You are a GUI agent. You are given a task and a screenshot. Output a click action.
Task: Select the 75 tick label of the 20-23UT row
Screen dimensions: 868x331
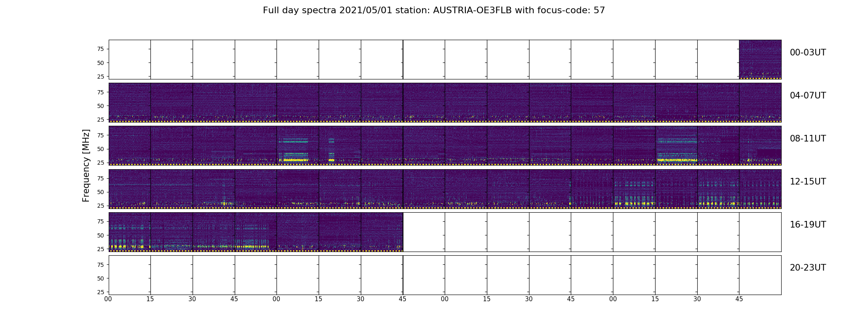[x=100, y=265]
